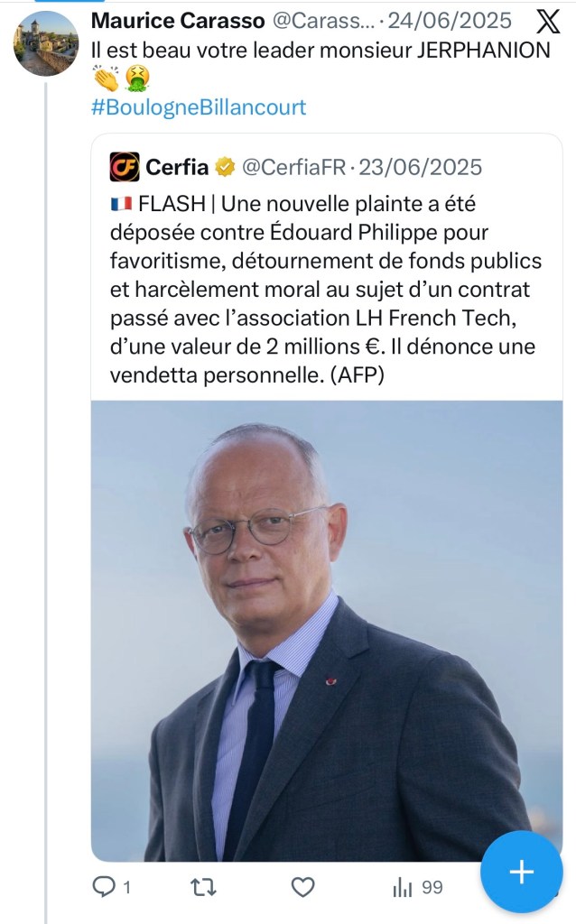
Task: Tap the clapping hands emoji
Action: [x=106, y=79]
